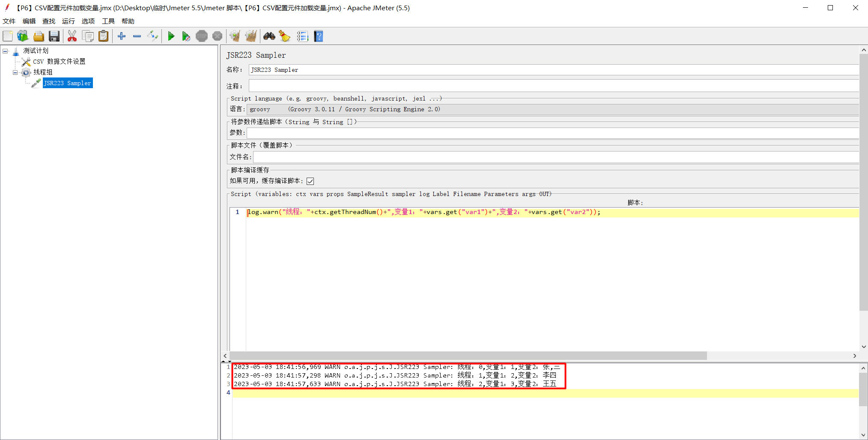The width and height of the screenshot is (868, 440).
Task: Open the 选项 menu
Action: pos(88,21)
